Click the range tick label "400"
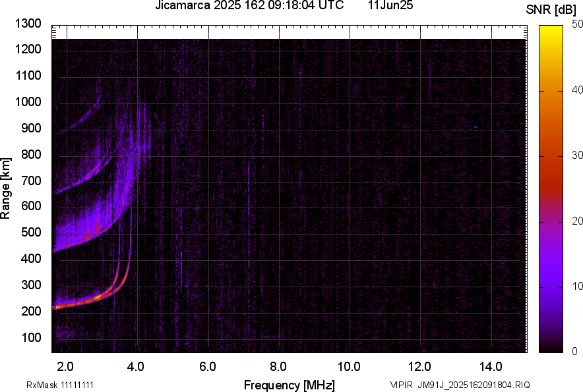 tap(31, 258)
